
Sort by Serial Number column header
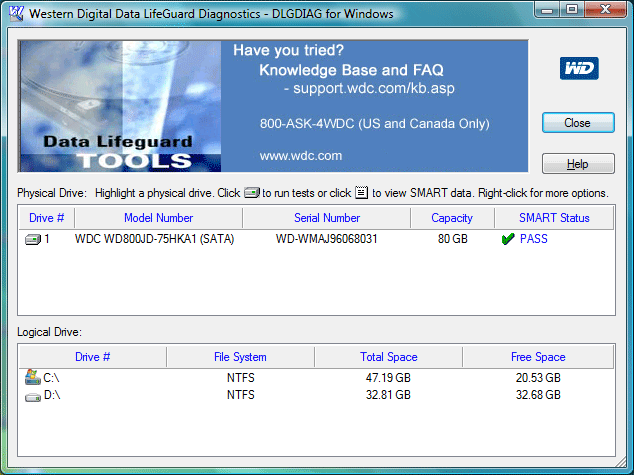[x=327, y=218]
